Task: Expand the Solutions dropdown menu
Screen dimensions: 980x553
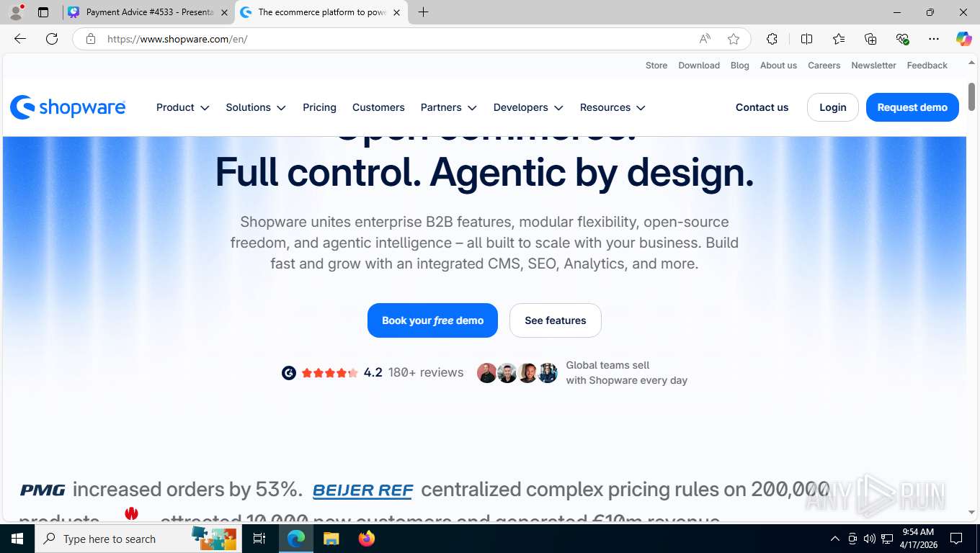Action: coord(256,107)
